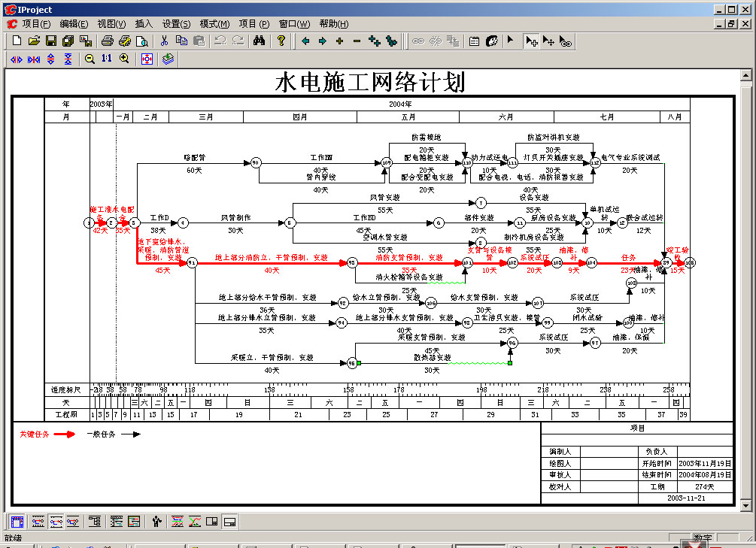Click the yellow question mark Help icon

tap(281, 41)
